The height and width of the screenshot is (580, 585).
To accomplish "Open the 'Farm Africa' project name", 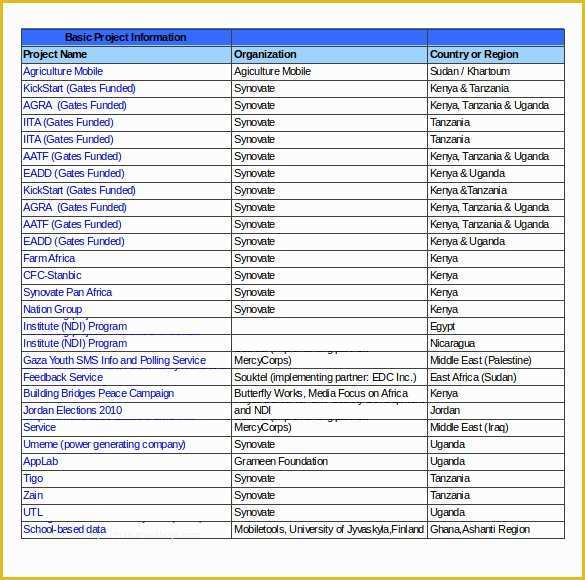I will tap(49, 258).
